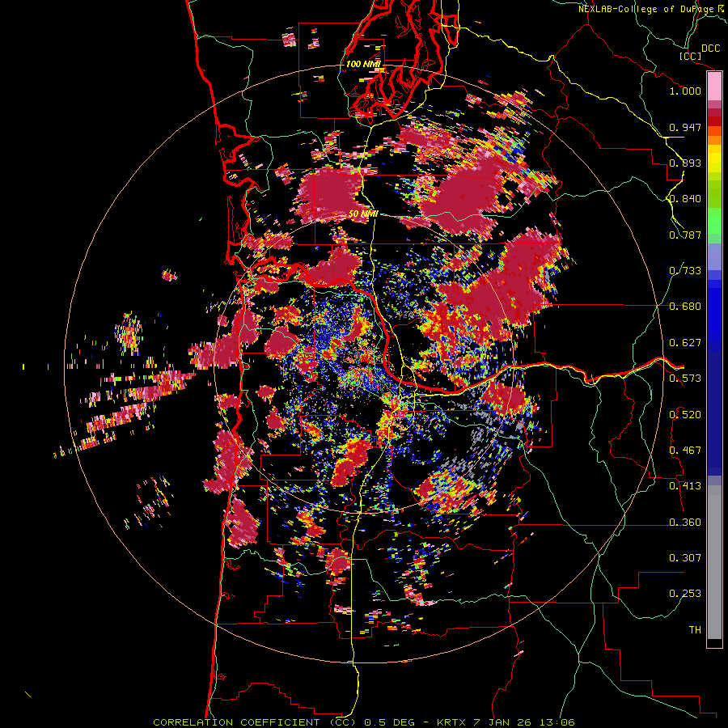
Task: Click the 100 NMI range ring label
Action: [x=363, y=64]
